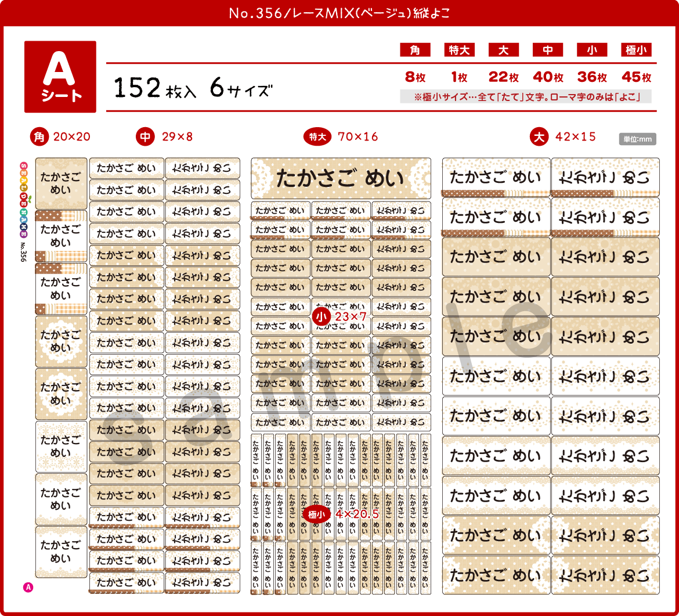Click the 22枚 count
This screenshot has width=679, height=616.
click(503, 77)
